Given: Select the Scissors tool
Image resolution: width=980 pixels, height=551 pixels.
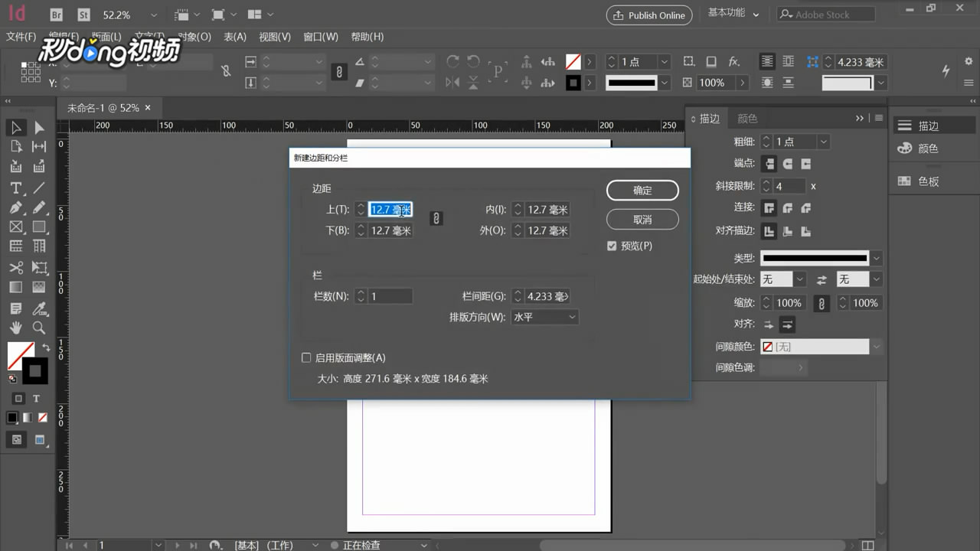Looking at the screenshot, I should (x=16, y=267).
